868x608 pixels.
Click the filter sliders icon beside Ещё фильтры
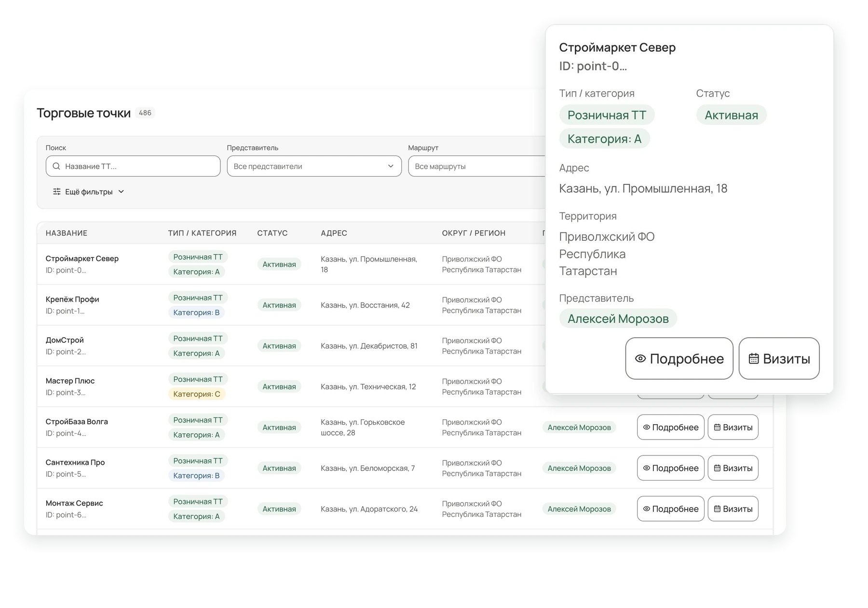pos(57,192)
